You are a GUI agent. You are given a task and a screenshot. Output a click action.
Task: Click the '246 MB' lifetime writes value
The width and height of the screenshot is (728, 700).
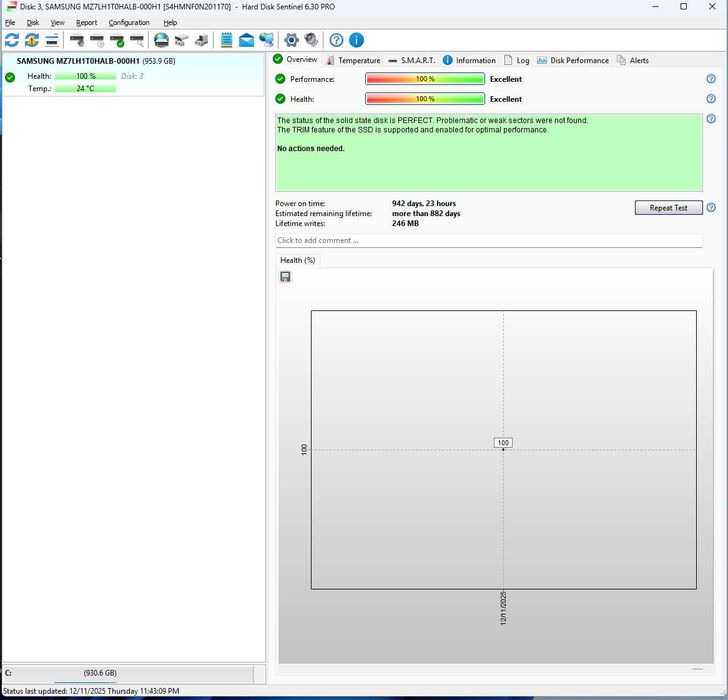405,223
